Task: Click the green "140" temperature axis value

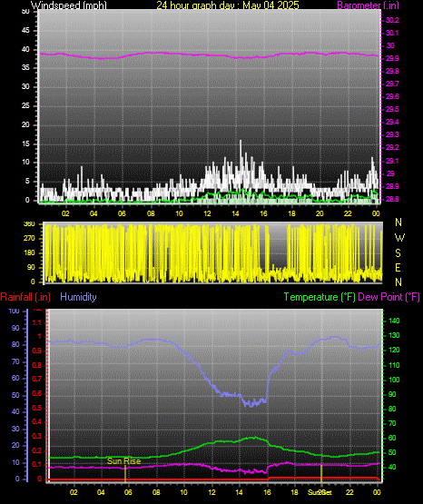Action: (395, 321)
